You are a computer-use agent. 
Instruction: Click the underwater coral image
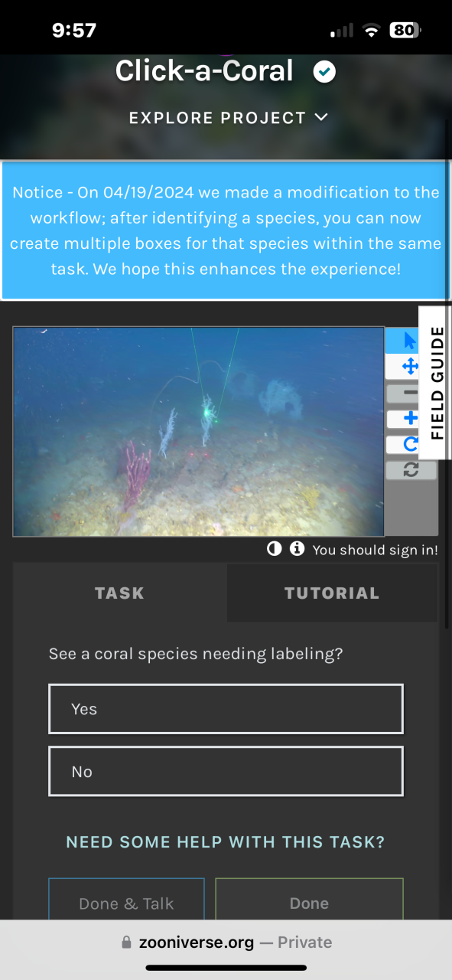point(199,432)
